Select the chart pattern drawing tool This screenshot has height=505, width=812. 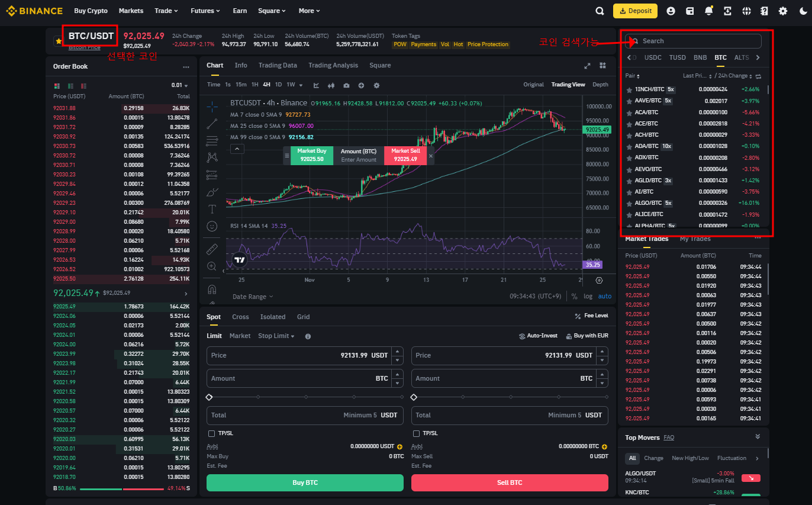click(x=212, y=157)
